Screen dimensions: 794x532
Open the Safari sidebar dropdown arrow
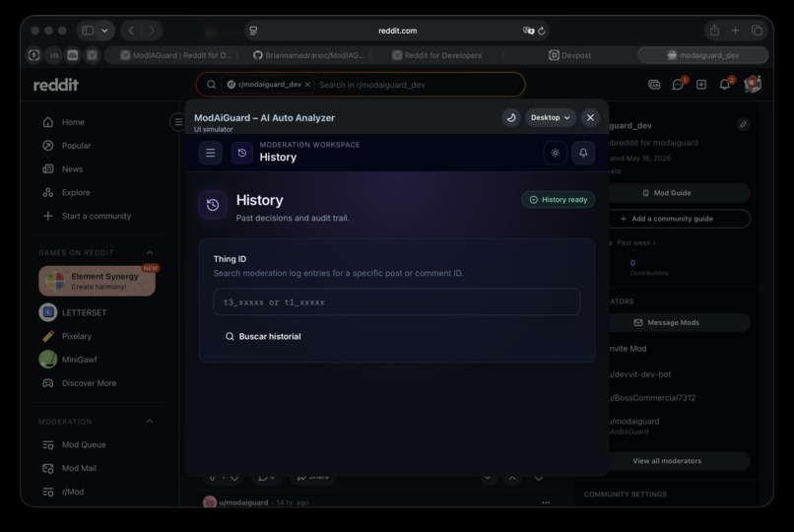[104, 31]
